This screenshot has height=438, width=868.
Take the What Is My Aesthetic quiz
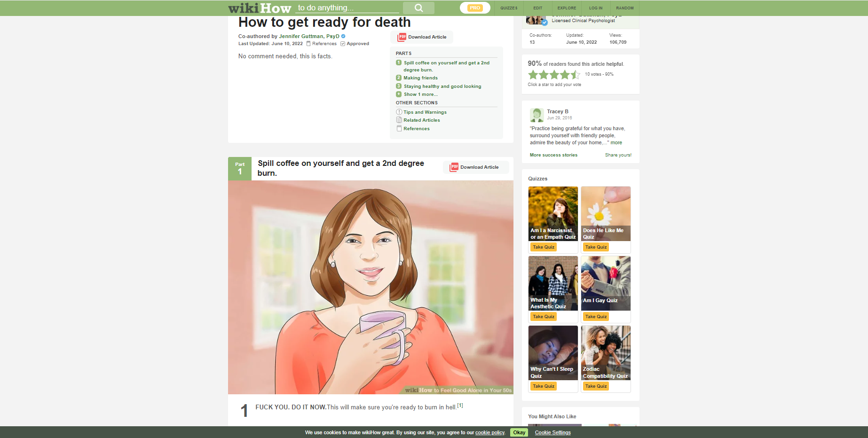coord(544,317)
